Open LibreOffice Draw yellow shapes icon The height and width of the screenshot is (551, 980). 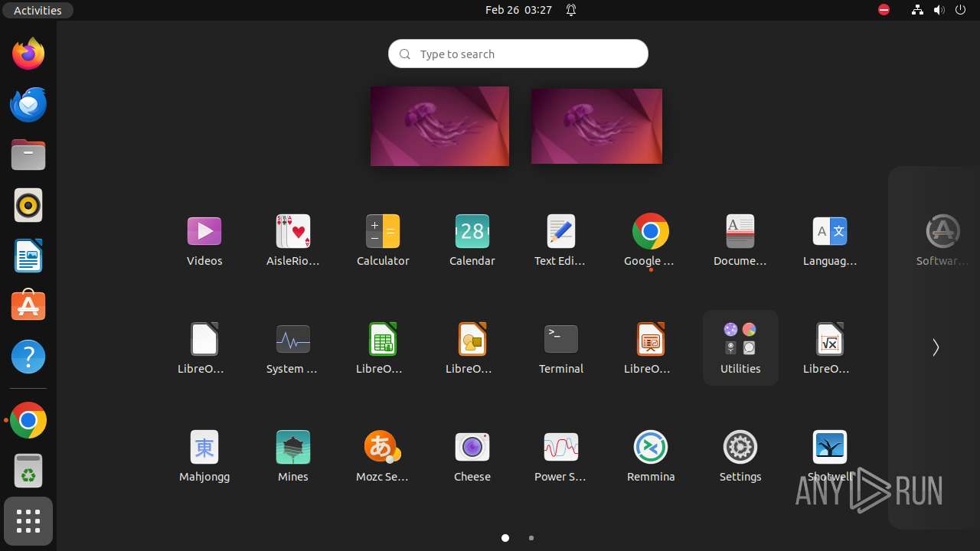472,348
